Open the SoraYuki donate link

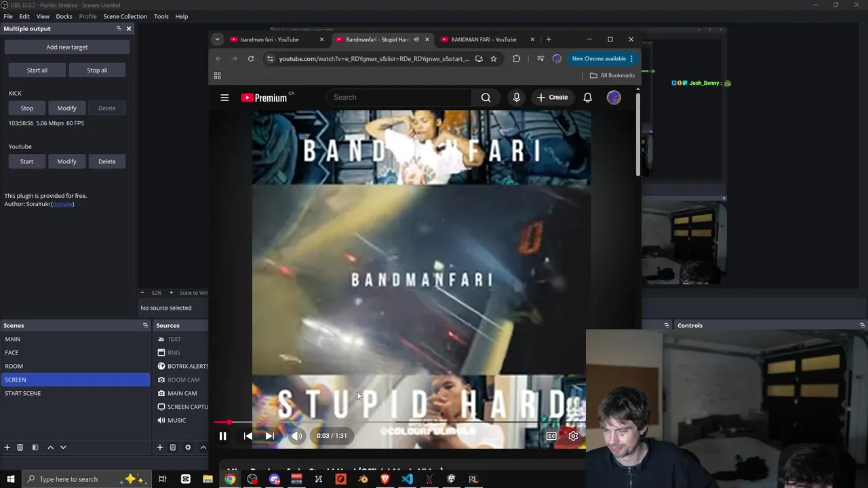click(x=62, y=204)
